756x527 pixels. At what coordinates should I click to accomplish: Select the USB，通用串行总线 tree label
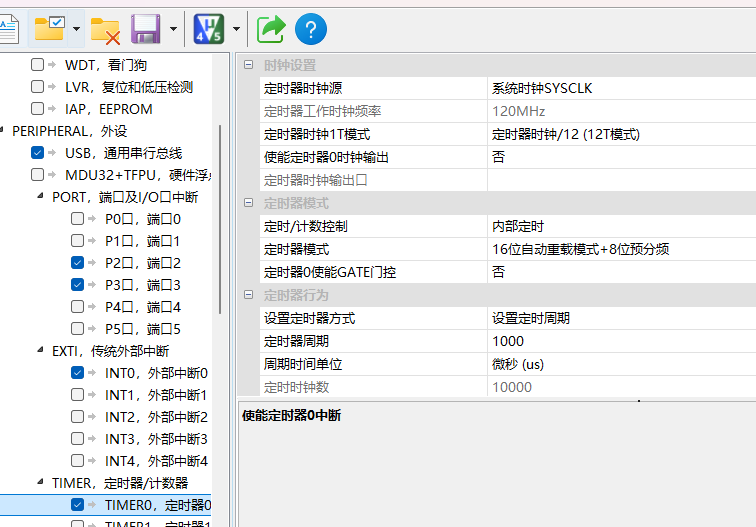point(123,153)
